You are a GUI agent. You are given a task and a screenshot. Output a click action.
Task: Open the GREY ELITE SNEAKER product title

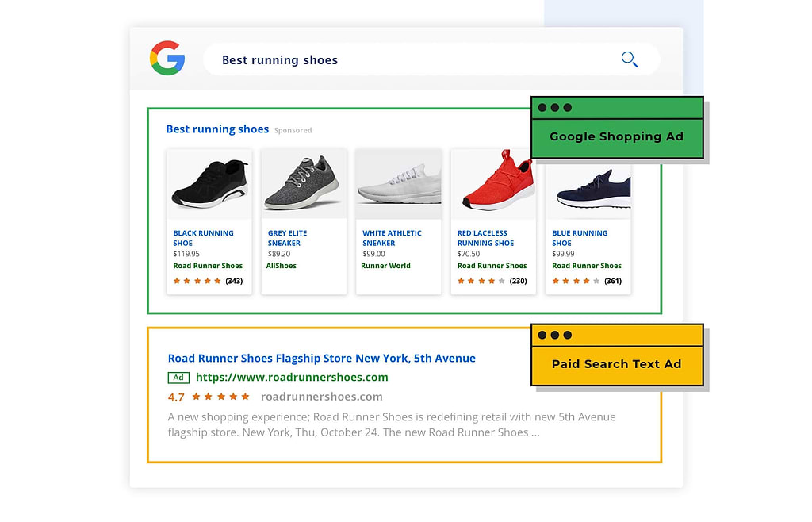[x=287, y=238]
